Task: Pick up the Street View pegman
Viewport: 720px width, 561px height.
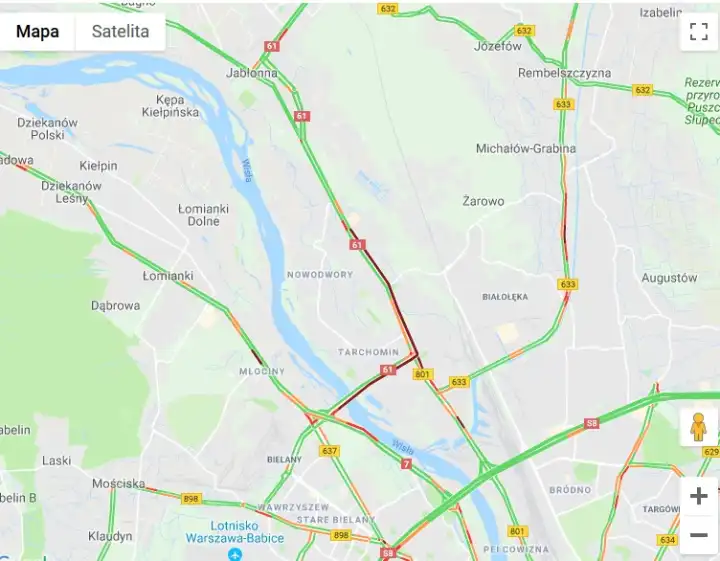Action: click(698, 427)
